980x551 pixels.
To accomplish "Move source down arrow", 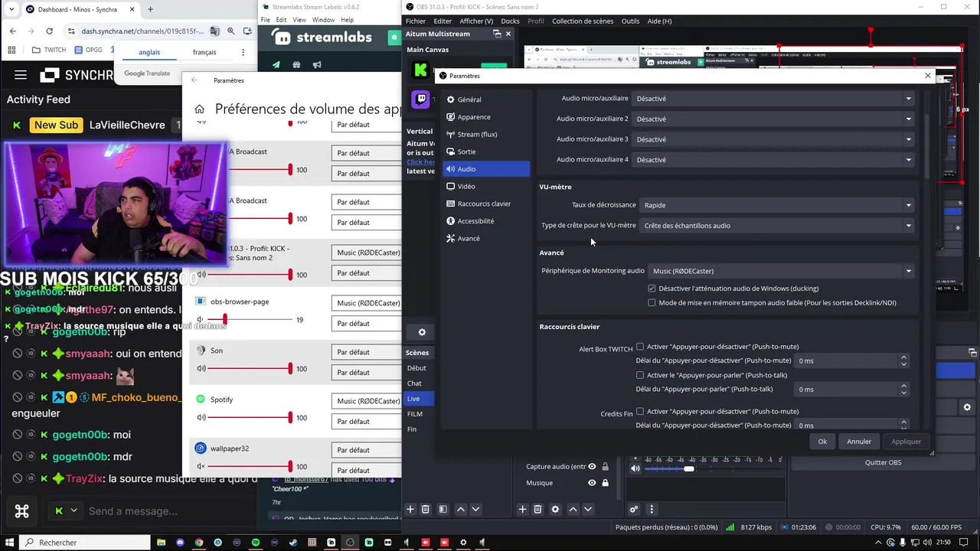I will (x=588, y=509).
